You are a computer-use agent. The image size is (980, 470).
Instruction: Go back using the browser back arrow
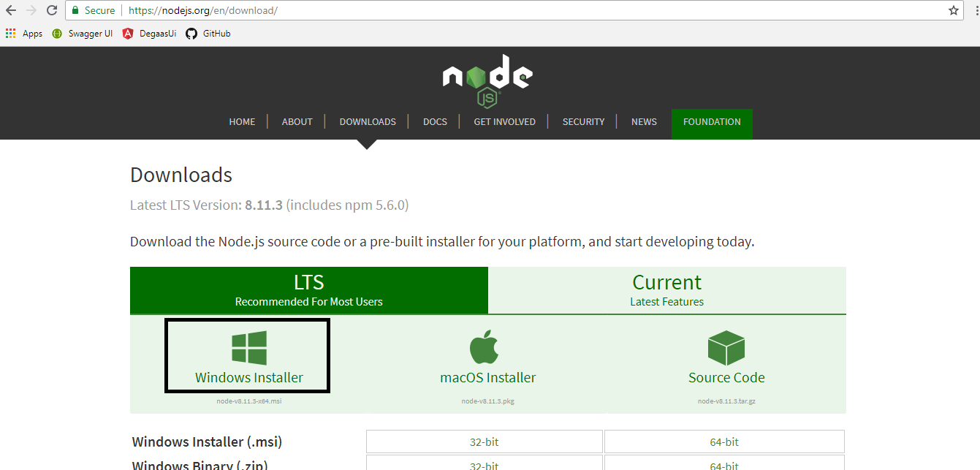coord(11,10)
